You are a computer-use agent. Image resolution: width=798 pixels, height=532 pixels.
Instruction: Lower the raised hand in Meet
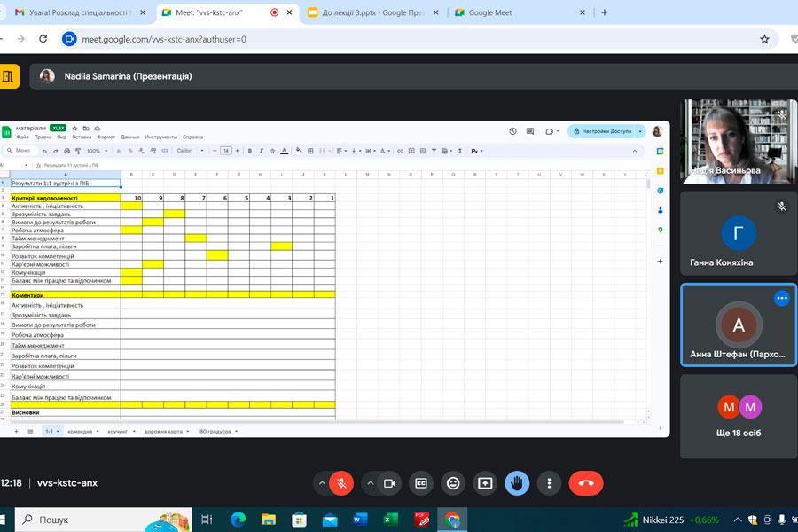point(517,483)
